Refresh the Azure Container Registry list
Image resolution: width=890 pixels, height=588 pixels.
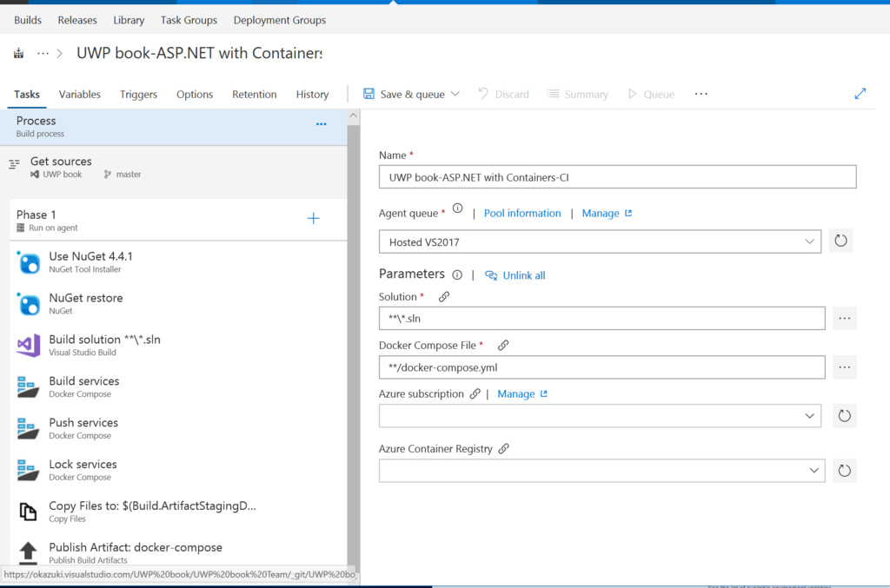(844, 471)
